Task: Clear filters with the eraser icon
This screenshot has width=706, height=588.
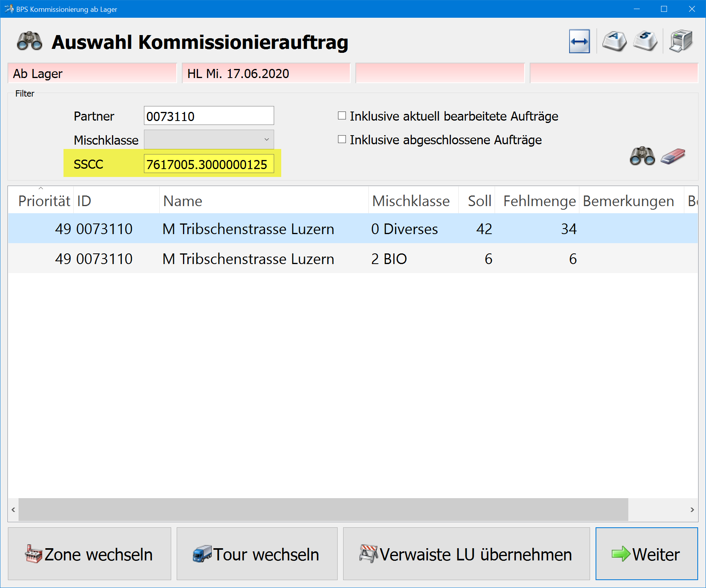Action: pos(673,156)
